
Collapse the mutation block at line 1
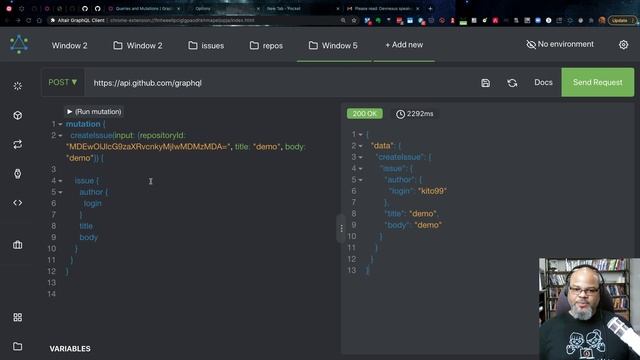tap(60, 124)
